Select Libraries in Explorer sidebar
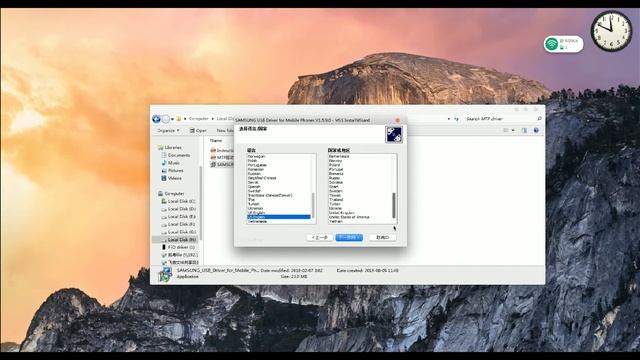Viewport: 640px width, 360px height. pos(170,147)
